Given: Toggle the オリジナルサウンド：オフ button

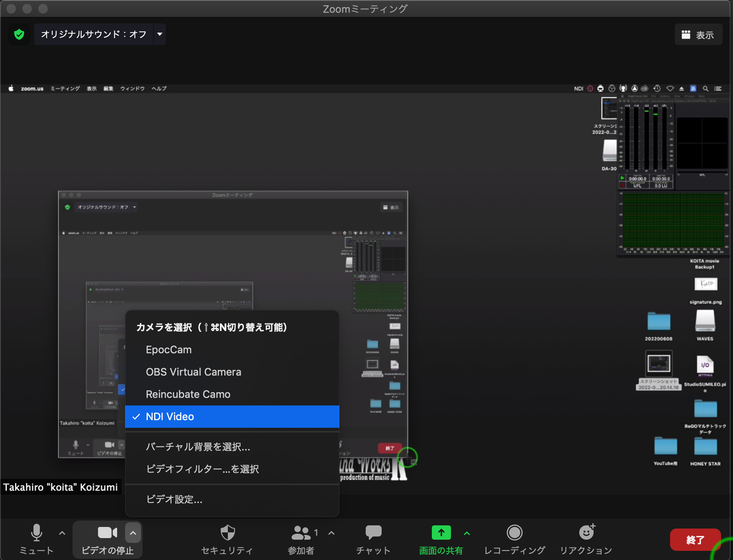Looking at the screenshot, I should 94,34.
